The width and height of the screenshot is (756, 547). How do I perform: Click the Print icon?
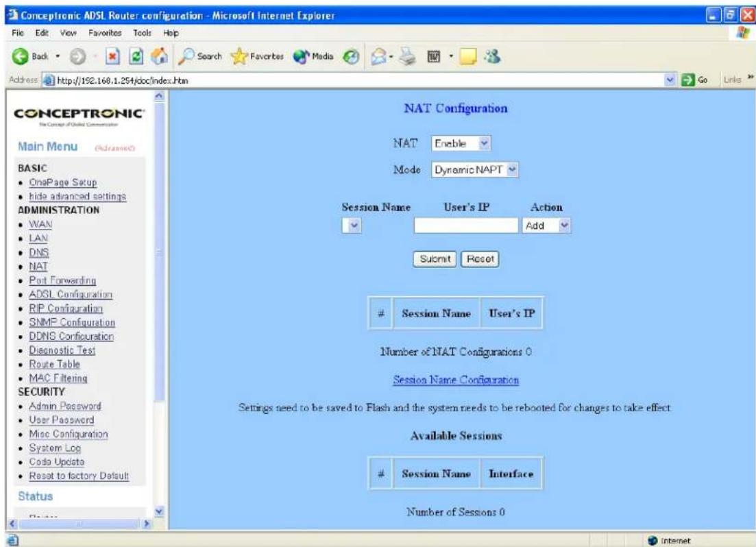click(x=408, y=56)
